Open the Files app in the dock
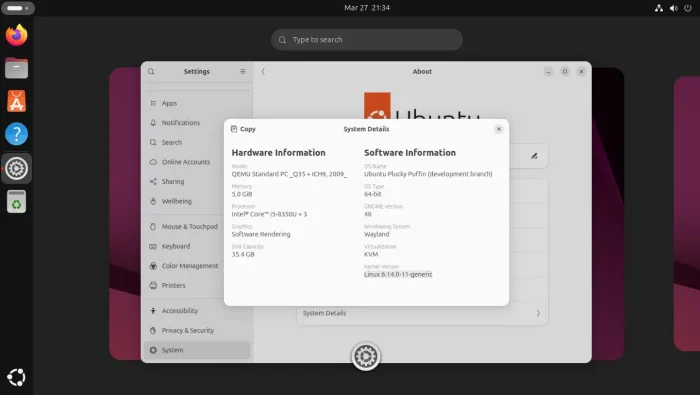This screenshot has width=700, height=395. tap(17, 68)
